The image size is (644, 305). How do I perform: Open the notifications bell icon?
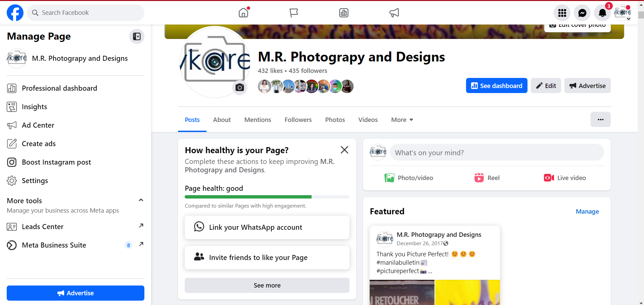click(x=602, y=13)
